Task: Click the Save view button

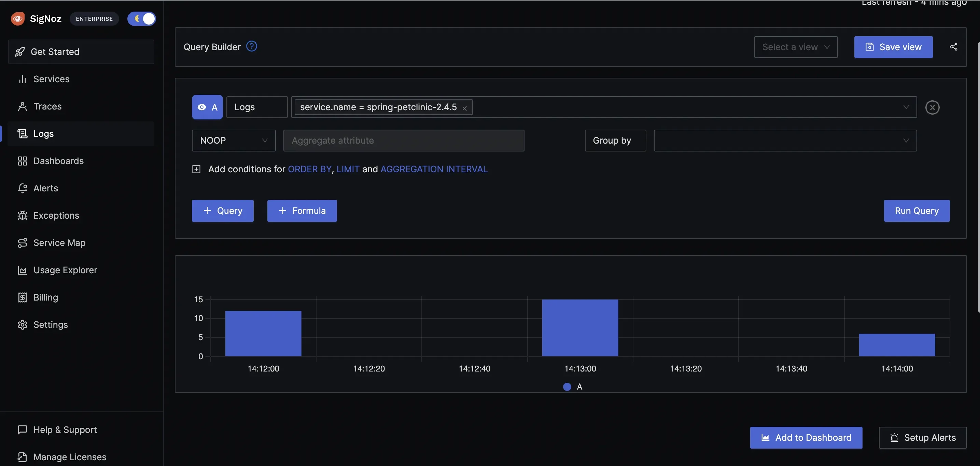Action: click(x=893, y=47)
